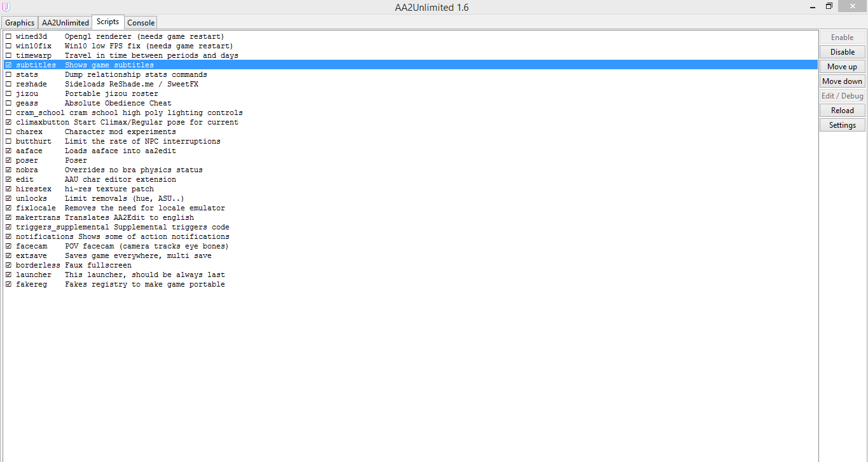Check the jizou script checkbox

pyautogui.click(x=8, y=93)
